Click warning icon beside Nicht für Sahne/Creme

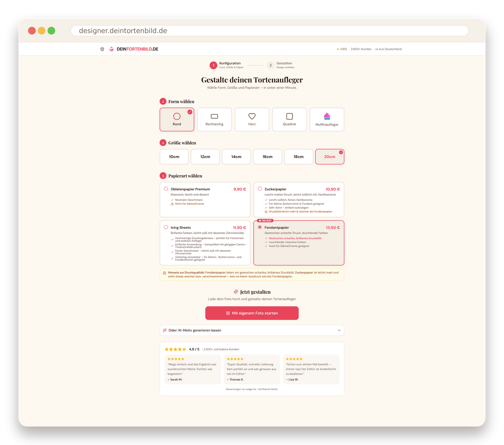pos(172,204)
